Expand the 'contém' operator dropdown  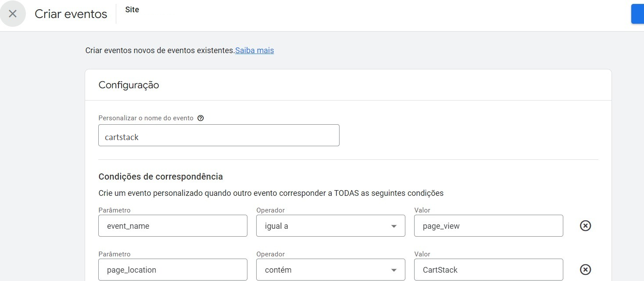point(330,270)
